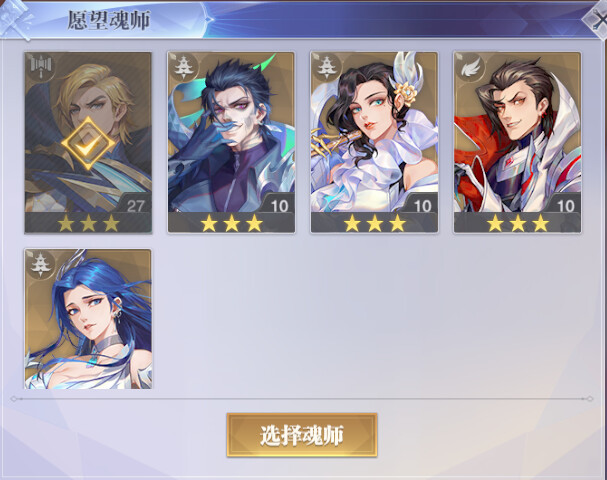Click the three-star rating under the red-caped man
Image resolution: width=607 pixels, height=480 pixels.
(x=518, y=223)
